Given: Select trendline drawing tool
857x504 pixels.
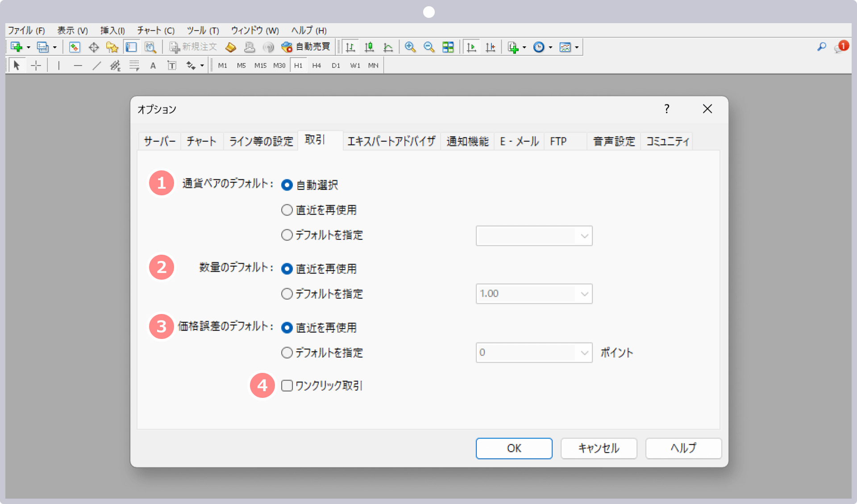Looking at the screenshot, I should coord(96,66).
